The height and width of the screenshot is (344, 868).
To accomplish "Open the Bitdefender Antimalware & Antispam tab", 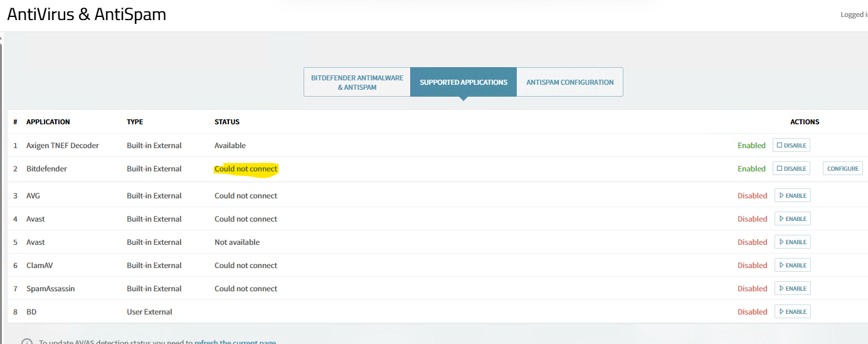I will [x=357, y=82].
